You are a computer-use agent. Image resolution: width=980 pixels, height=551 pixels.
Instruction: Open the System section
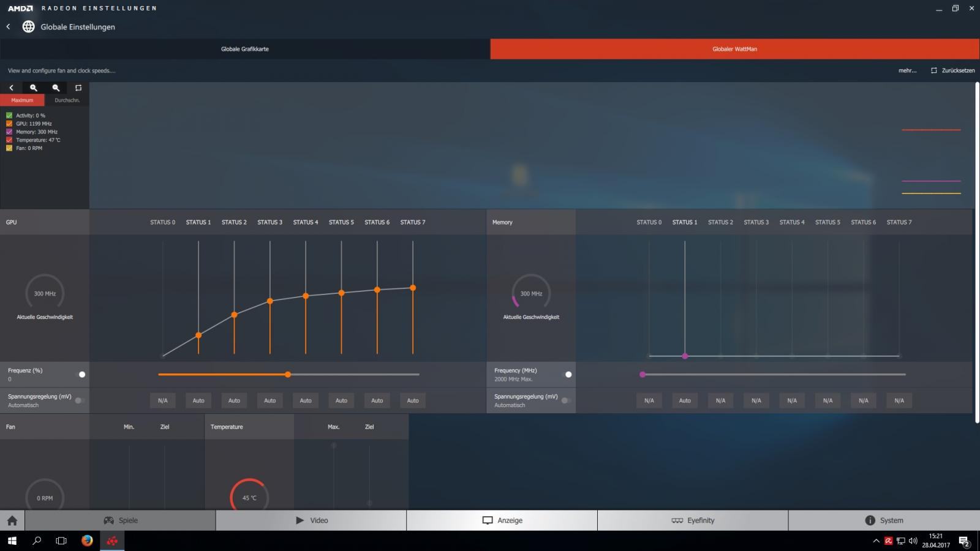(884, 520)
